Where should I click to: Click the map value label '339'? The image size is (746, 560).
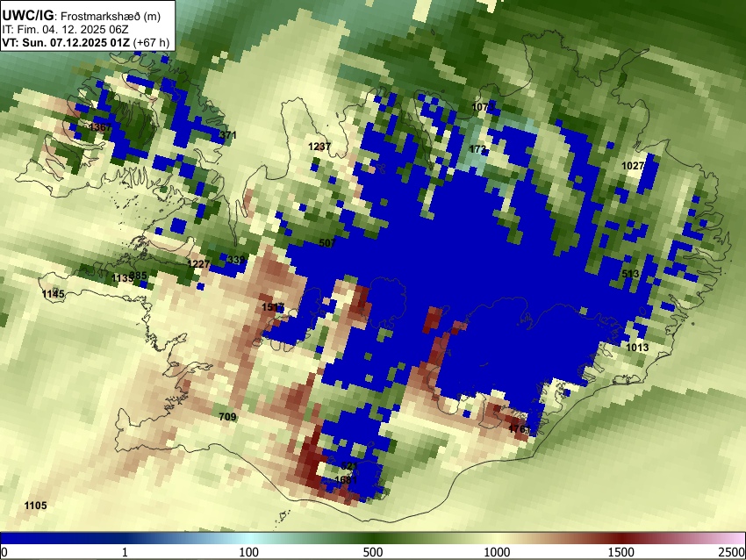pos(236,260)
